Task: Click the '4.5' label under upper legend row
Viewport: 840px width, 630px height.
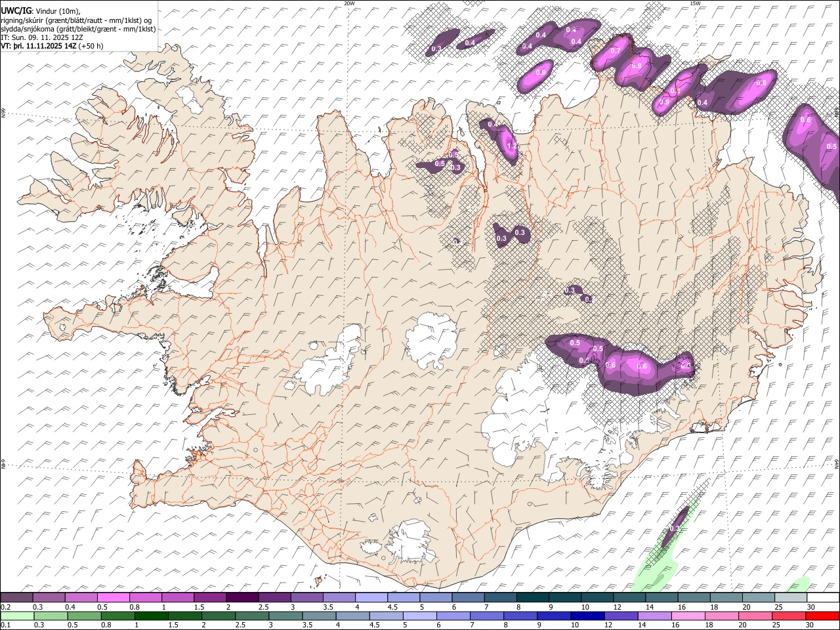Action: [392, 607]
